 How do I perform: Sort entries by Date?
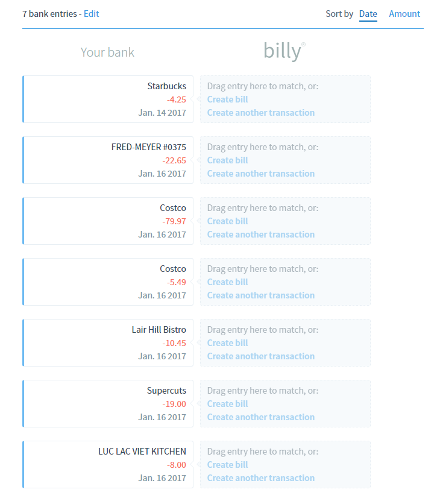coord(368,14)
